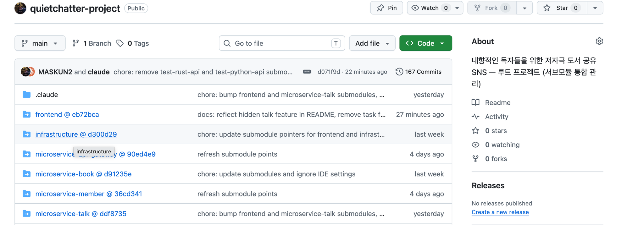Open microservice-talk row commit message link
644x225 pixels.
291,213
